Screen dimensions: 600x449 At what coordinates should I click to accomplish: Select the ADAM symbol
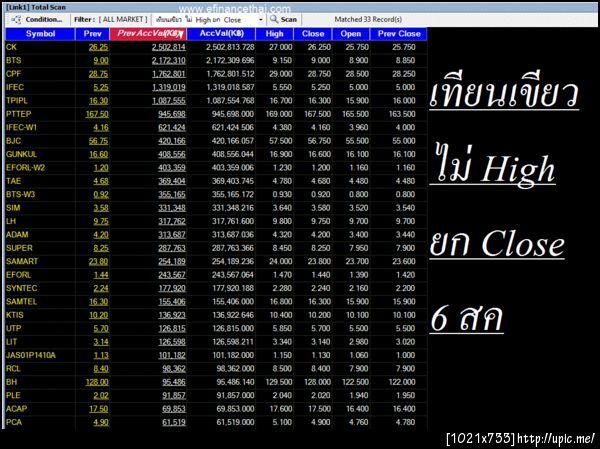[17, 235]
